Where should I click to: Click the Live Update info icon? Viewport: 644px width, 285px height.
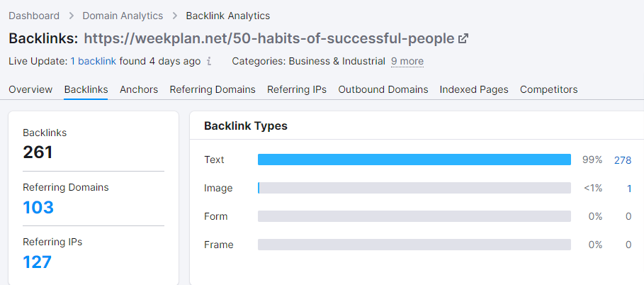[209, 62]
